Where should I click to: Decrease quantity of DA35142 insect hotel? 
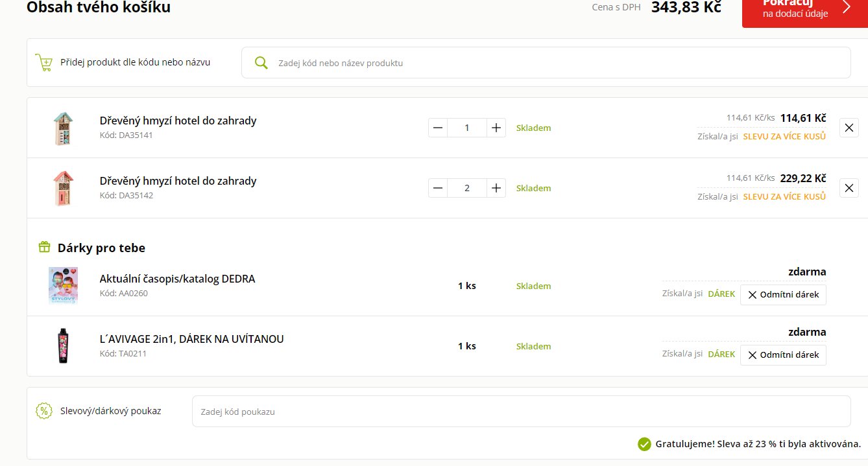click(x=438, y=188)
